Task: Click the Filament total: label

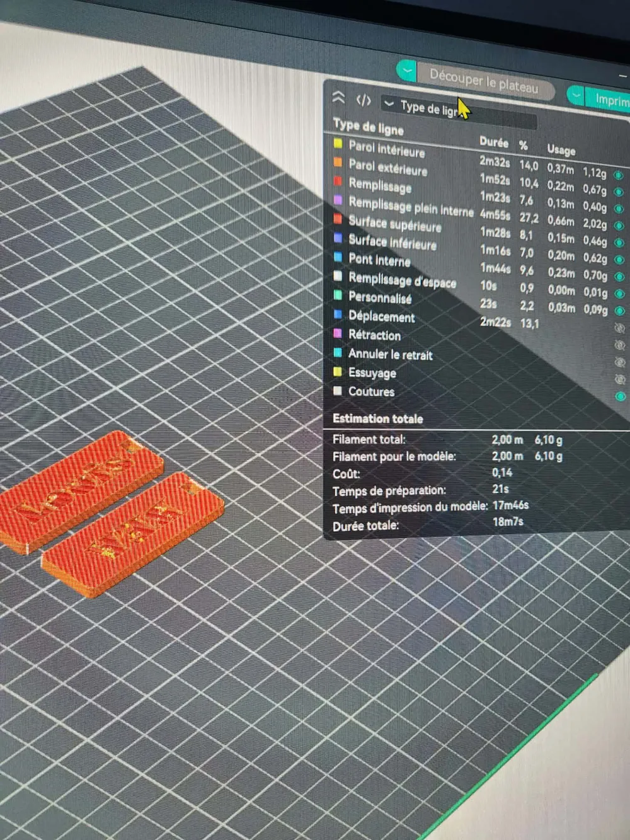Action: click(x=369, y=439)
